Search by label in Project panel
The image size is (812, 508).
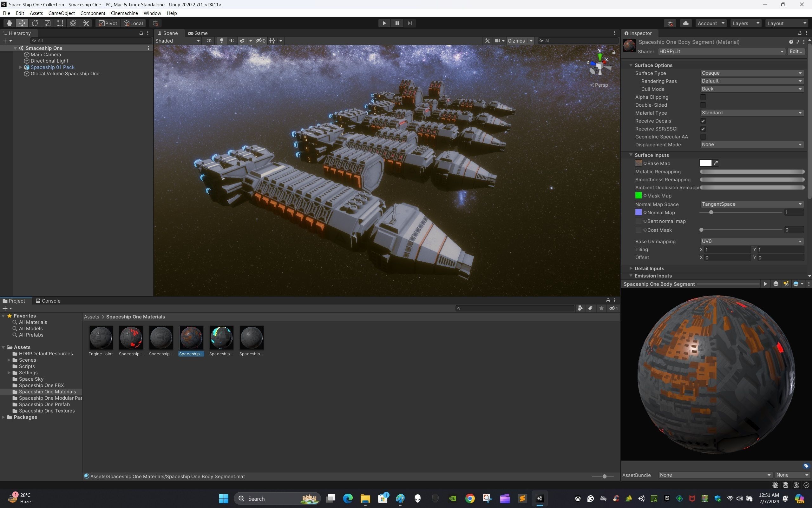click(591, 308)
